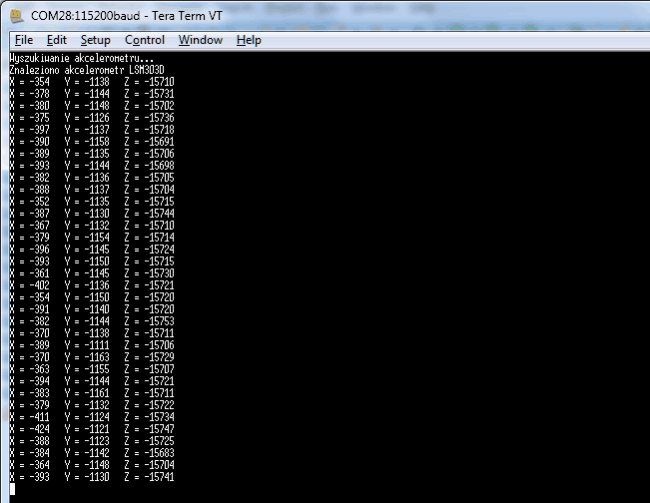This screenshot has width=650, height=503.
Task: Click the last line with Z = -15741
Action: tap(92, 477)
